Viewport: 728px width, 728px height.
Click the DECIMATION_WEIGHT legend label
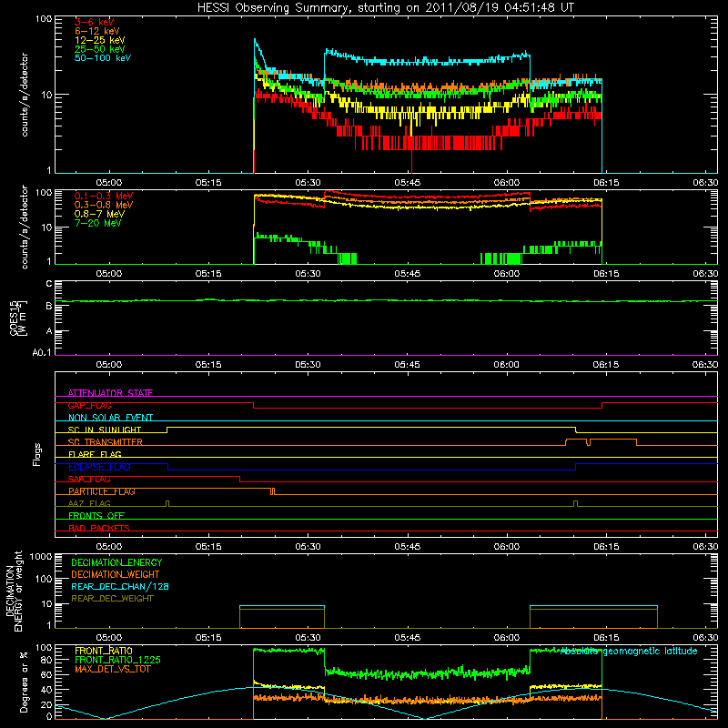click(116, 574)
